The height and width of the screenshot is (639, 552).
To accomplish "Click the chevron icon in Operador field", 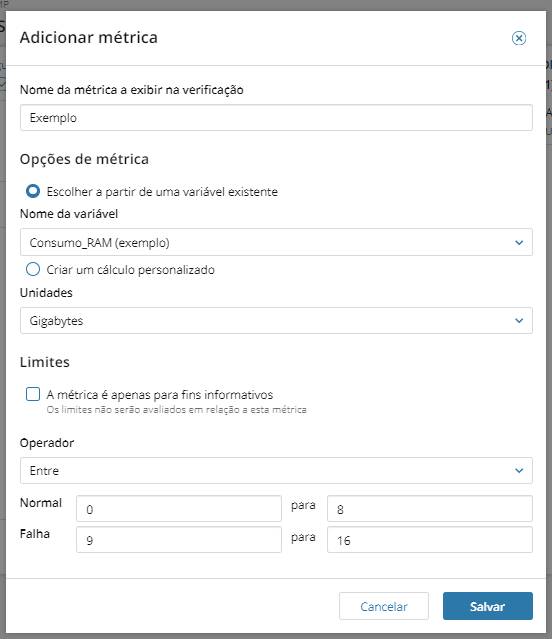I will 519,471.
